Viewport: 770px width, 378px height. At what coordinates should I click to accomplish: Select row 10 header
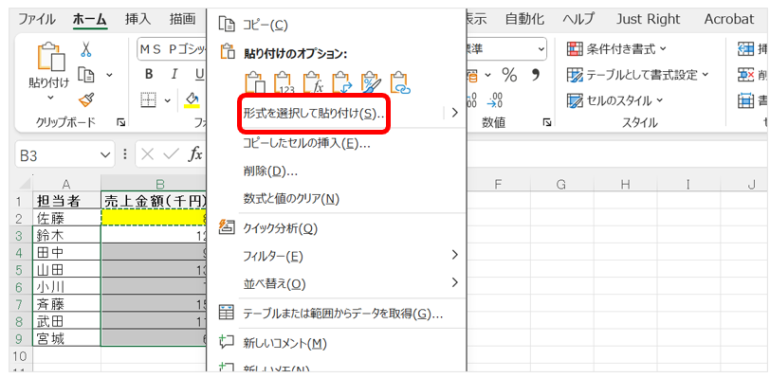(20, 355)
